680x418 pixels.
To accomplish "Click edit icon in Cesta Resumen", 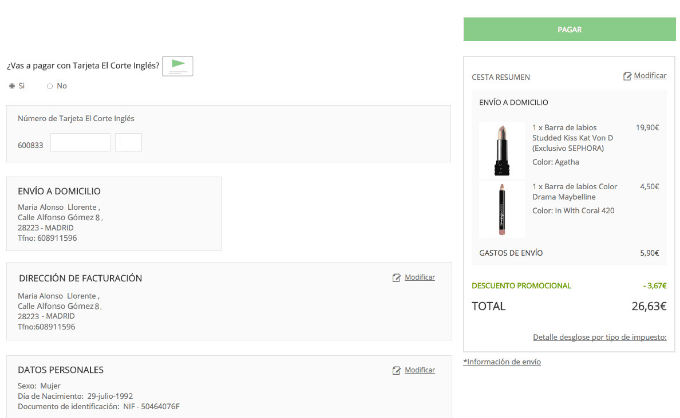I will click(x=627, y=76).
